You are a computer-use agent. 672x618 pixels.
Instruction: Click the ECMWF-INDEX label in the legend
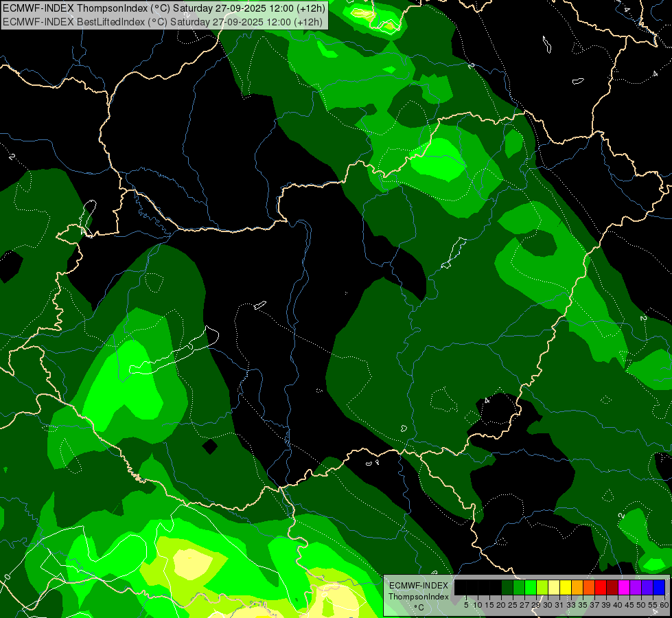pos(418,585)
